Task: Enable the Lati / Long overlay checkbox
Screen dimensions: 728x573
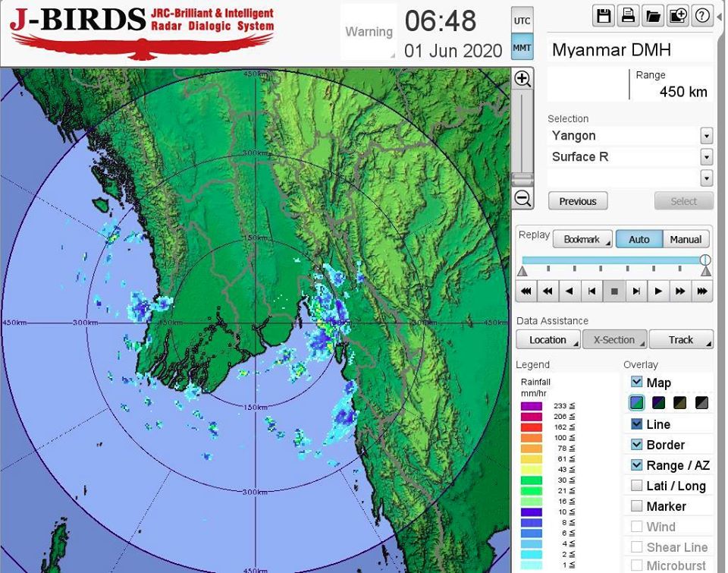Action: (637, 486)
